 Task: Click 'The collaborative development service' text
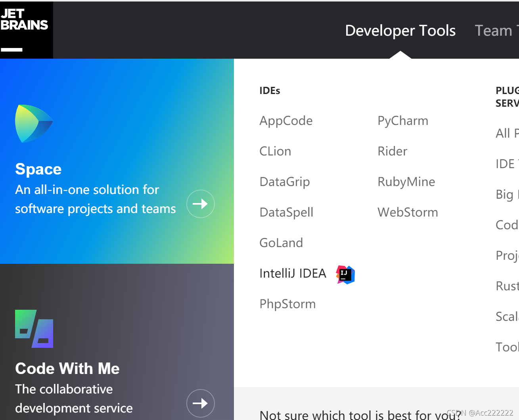click(x=74, y=399)
